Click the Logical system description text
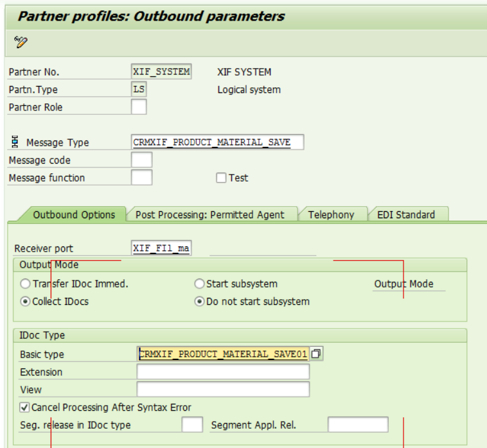 pos(249,90)
